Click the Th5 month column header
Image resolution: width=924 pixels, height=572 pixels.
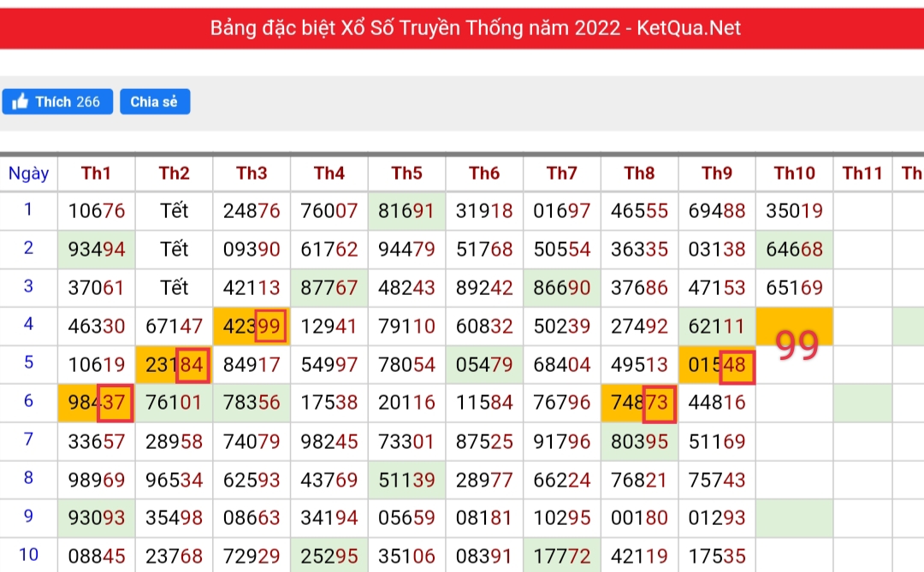coord(406,174)
